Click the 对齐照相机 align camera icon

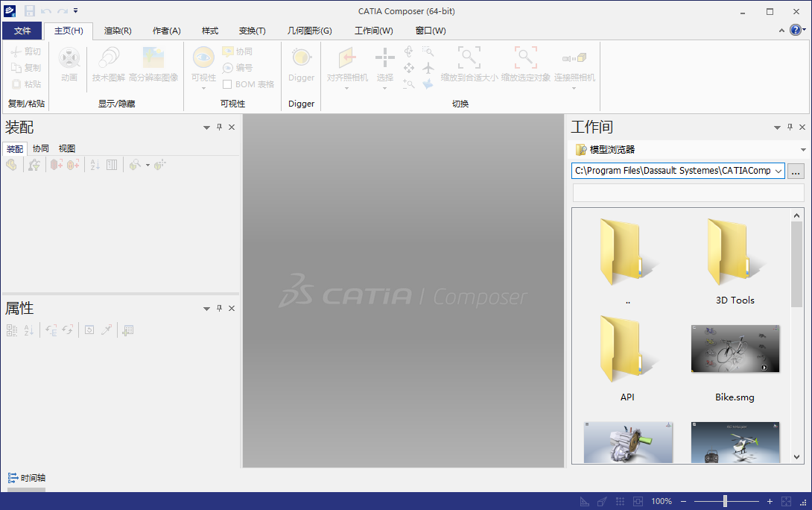coord(347,57)
